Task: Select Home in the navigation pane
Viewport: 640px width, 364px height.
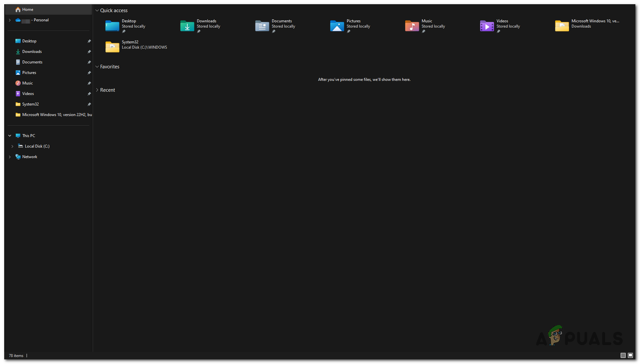Action: (x=28, y=9)
